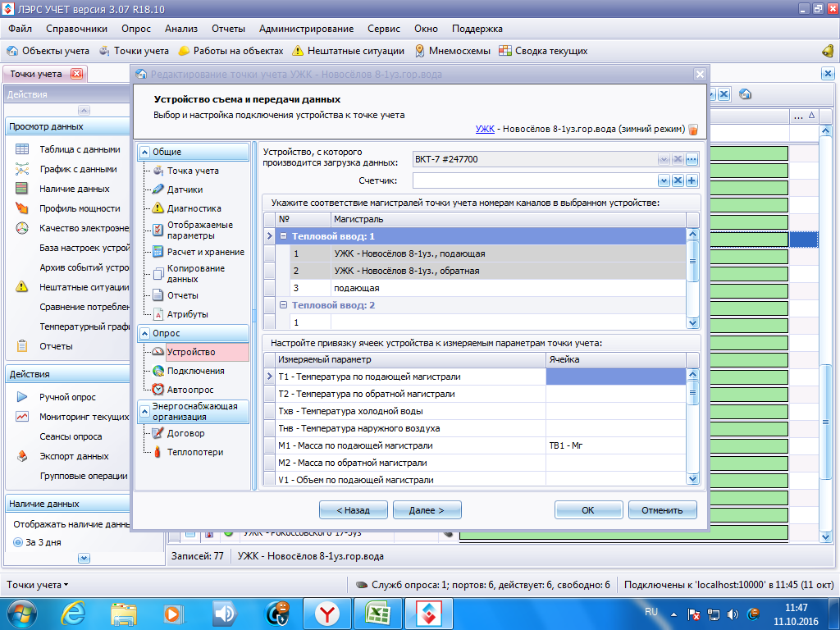This screenshot has width=840, height=630.
Task: Collapse the Общие section
Action: click(144, 152)
